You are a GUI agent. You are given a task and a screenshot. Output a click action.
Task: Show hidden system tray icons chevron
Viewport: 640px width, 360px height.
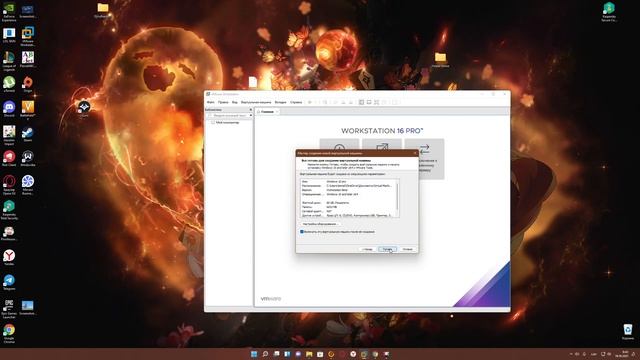(x=571, y=354)
